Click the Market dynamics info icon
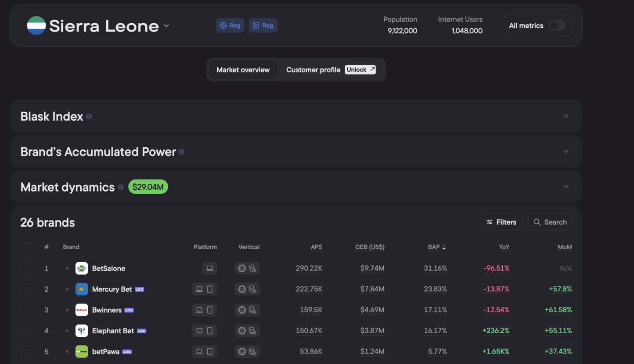The height and width of the screenshot is (364, 634). coord(121,187)
